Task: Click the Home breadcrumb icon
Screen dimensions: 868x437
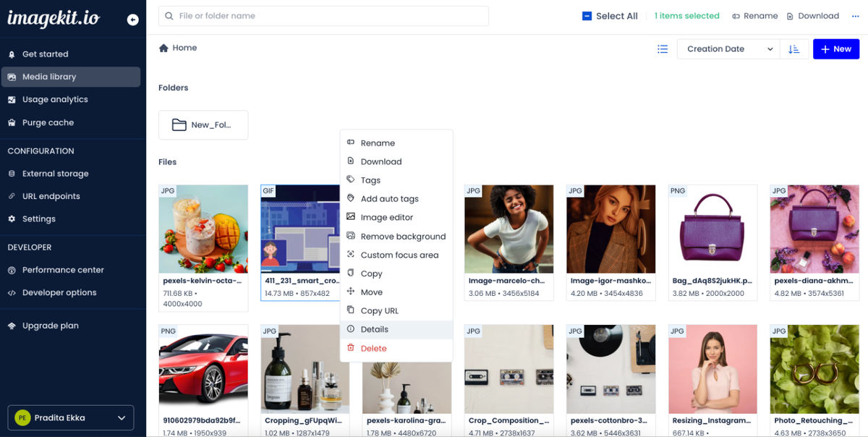Action: (163, 47)
